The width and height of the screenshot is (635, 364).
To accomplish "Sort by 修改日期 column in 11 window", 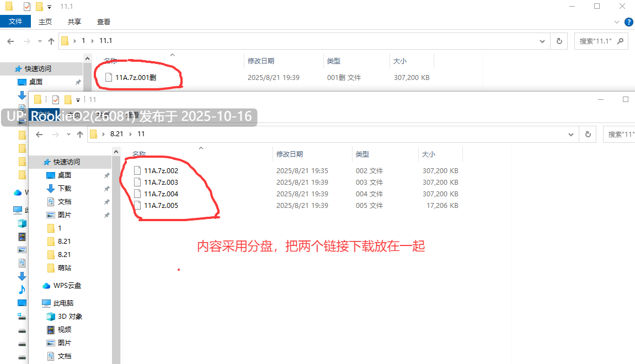I will pos(290,154).
